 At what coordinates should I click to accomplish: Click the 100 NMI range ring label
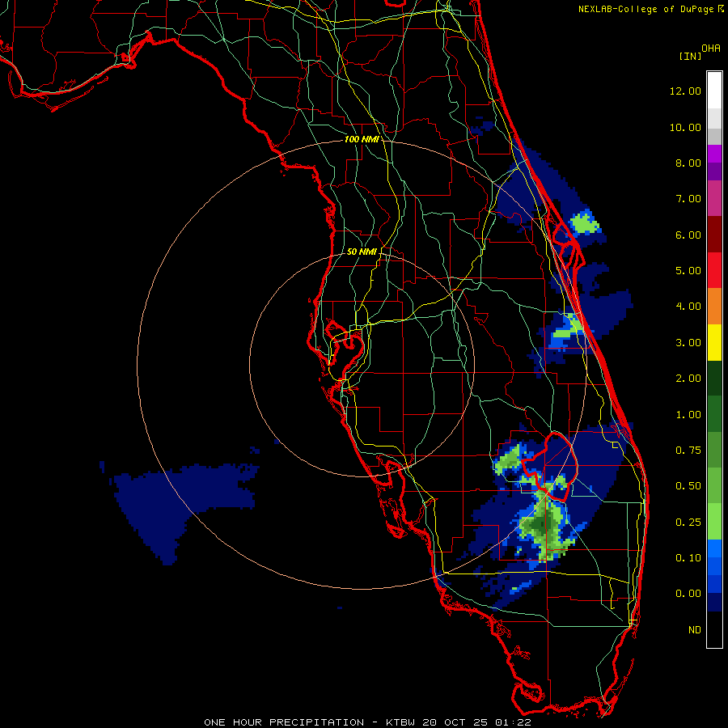point(362,139)
